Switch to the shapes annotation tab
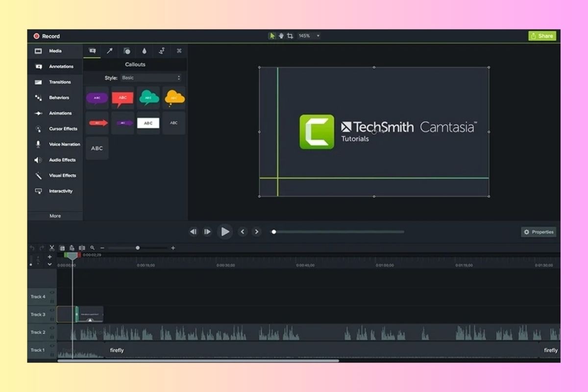Viewport: 588px width, 392px height. point(127,51)
